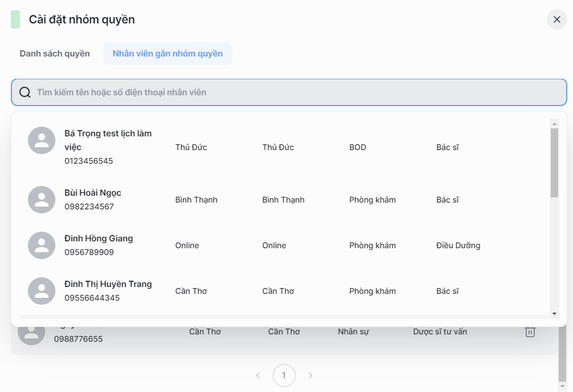Image resolution: width=573 pixels, height=392 pixels.
Task: Click Bá Trọng's avatar icon
Action: coord(42,140)
